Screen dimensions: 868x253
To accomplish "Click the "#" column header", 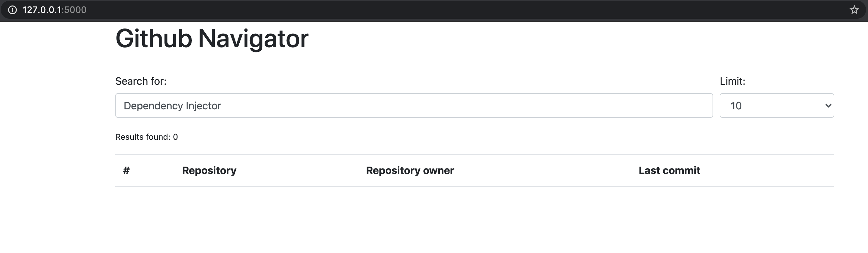I will pos(126,170).
